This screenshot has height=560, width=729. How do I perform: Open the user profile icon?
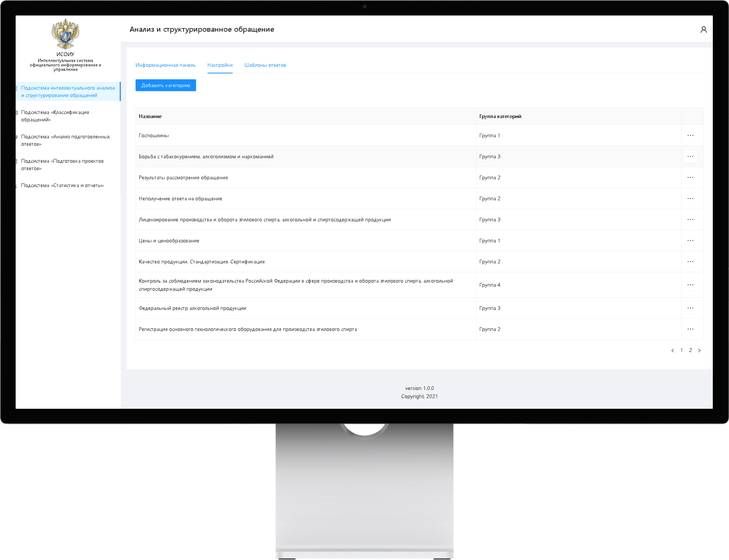coord(703,30)
